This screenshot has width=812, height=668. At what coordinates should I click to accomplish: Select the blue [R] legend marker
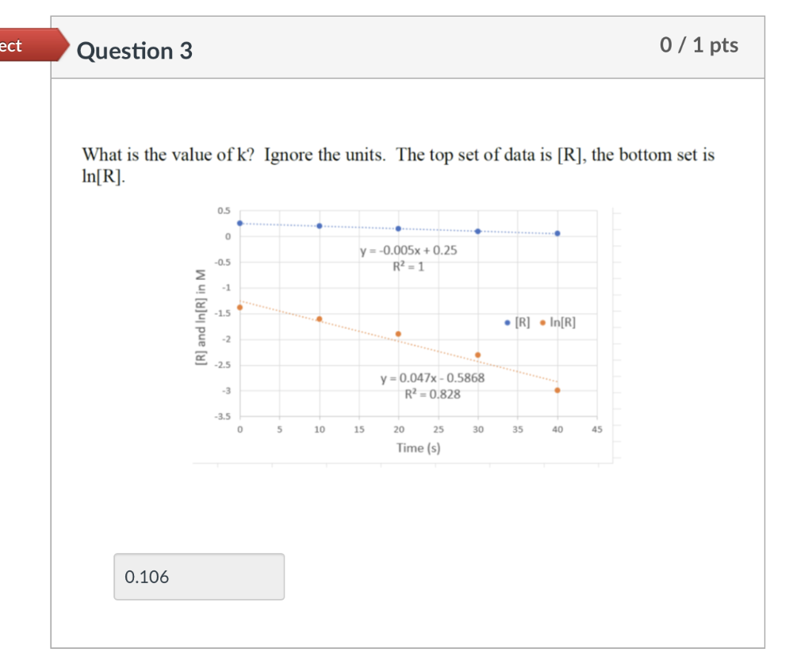coord(506,322)
